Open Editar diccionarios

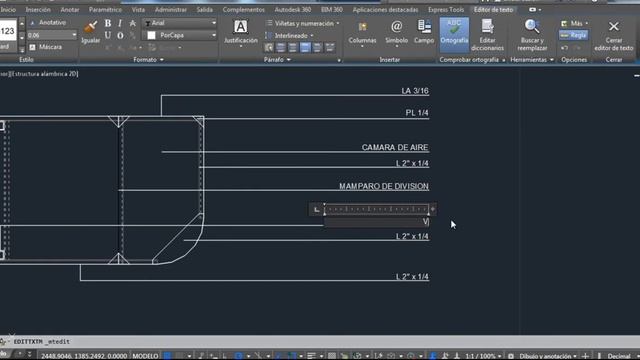tap(487, 35)
